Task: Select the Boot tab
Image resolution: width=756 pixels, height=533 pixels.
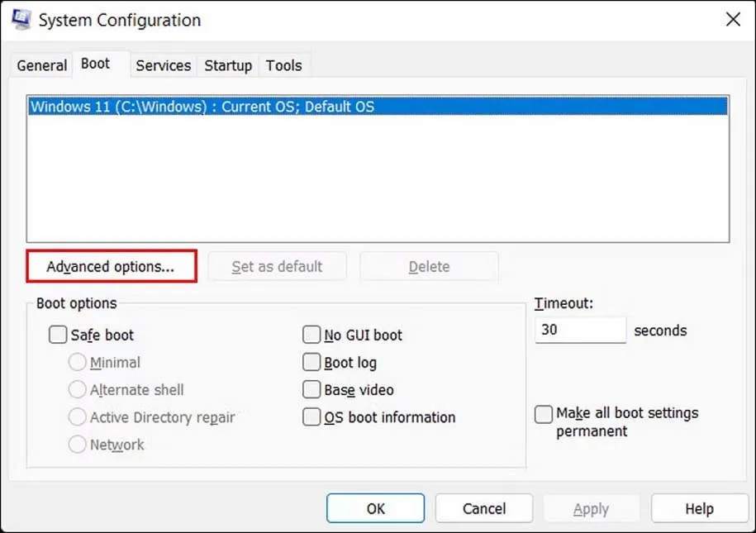Action: point(95,64)
